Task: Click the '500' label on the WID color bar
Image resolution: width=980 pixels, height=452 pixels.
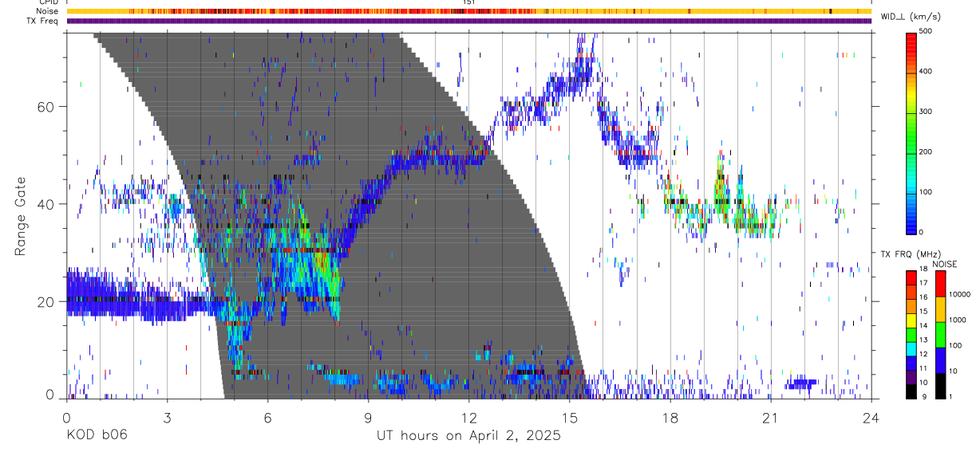Action: point(926,31)
